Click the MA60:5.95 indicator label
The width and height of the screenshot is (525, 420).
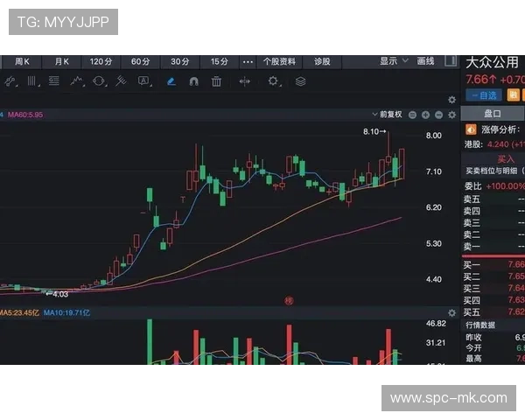(x=25, y=115)
